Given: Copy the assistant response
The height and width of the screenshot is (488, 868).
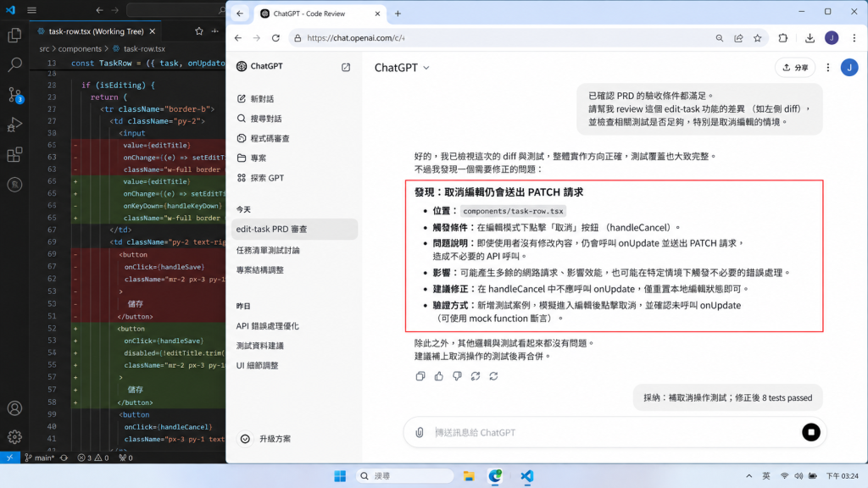Looking at the screenshot, I should click(420, 376).
